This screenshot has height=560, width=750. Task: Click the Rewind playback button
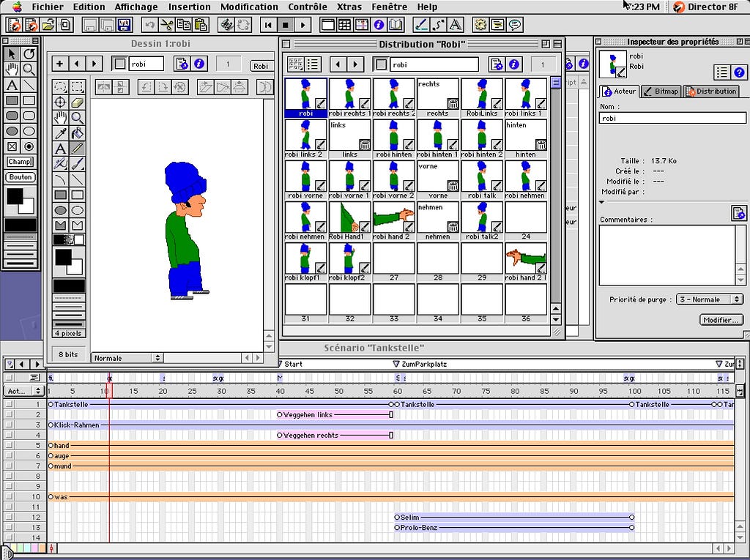tap(268, 24)
